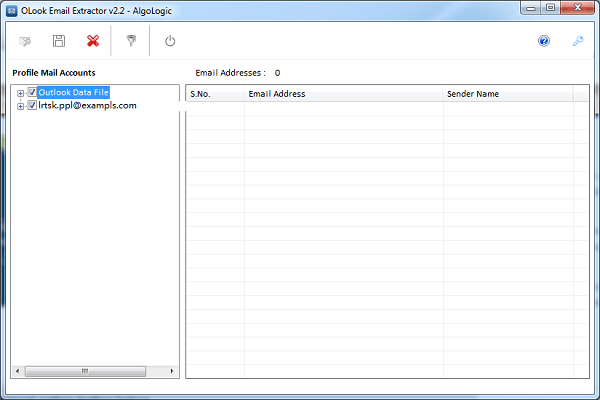Click the horizontal scrollbar thumb in accounts panel
Screen dimensions: 600x400
[x=85, y=371]
